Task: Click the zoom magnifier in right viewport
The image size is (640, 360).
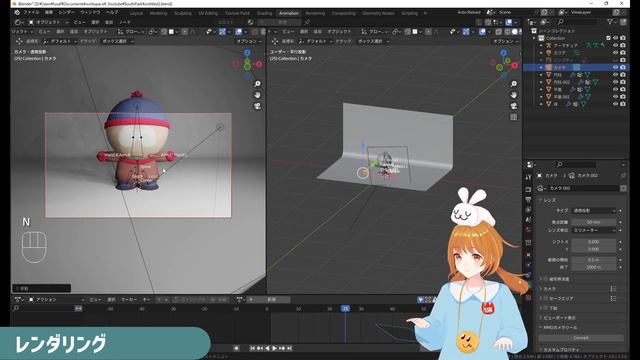Action: pos(514,84)
